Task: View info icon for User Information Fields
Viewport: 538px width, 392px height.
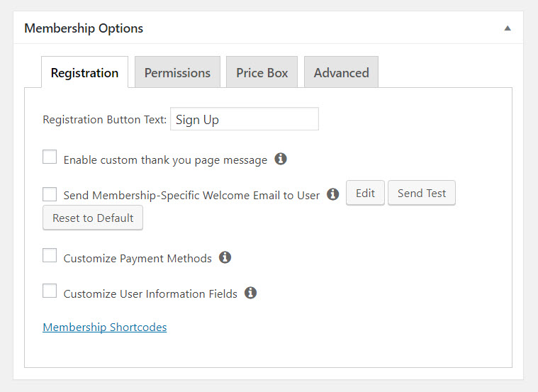Action: 250,293
